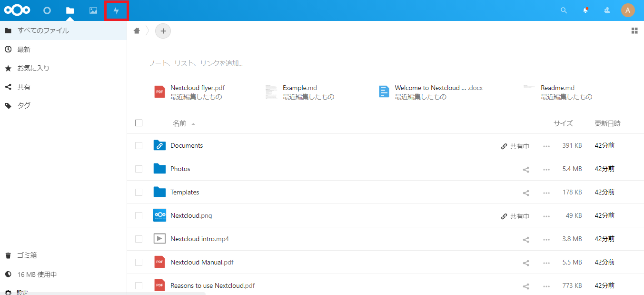Viewport: 644px width, 295px height.
Task: Select お気に入り in the sidebar
Action: [63, 68]
